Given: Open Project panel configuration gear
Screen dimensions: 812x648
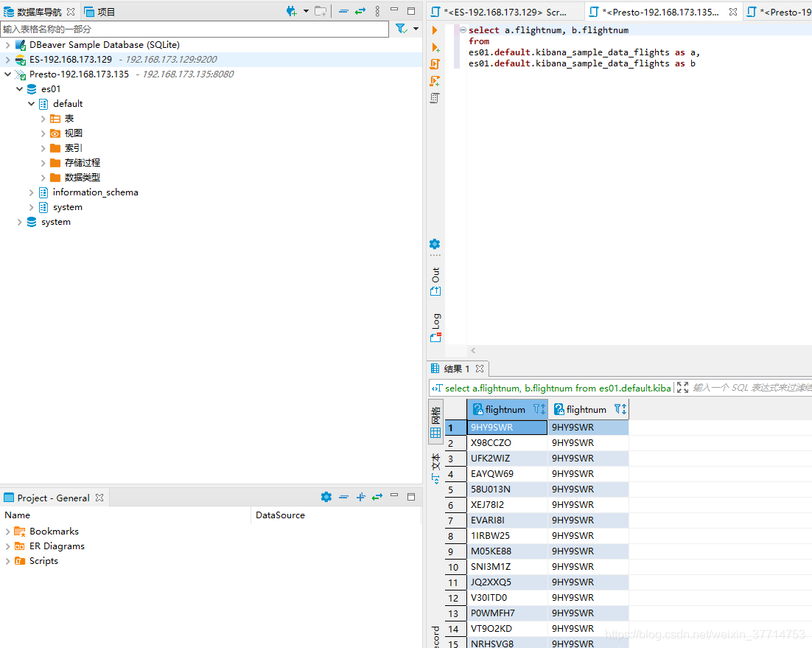Looking at the screenshot, I should pos(326,497).
